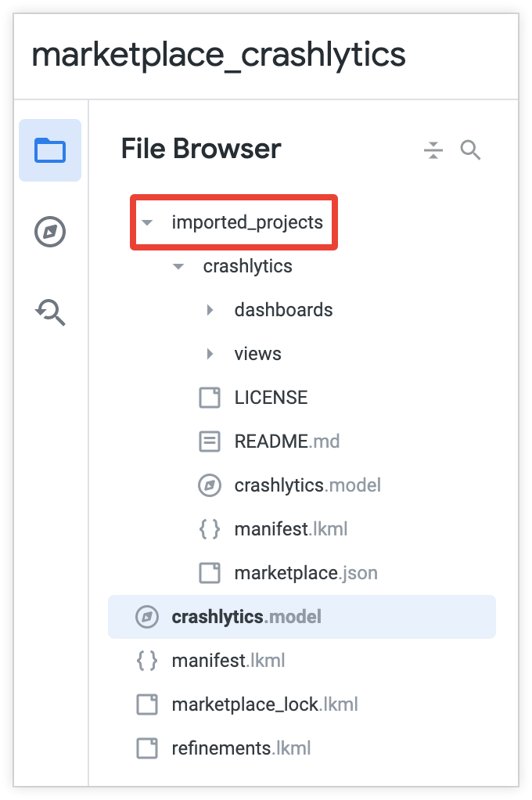
Task: Click the braces icon of imported manifest.lkml
Action: click(209, 529)
